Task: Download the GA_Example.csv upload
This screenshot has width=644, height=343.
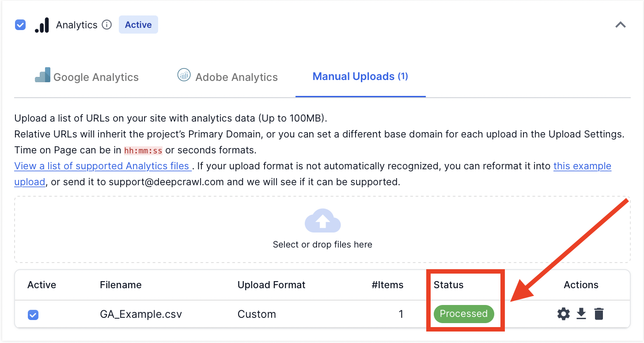Action: [581, 314]
